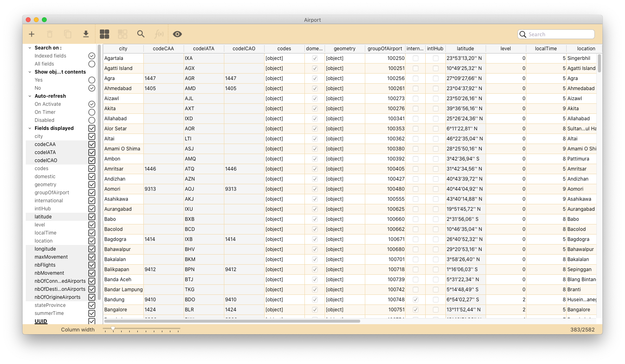
Task: Select Disabled auto-refresh option
Action: [92, 120]
